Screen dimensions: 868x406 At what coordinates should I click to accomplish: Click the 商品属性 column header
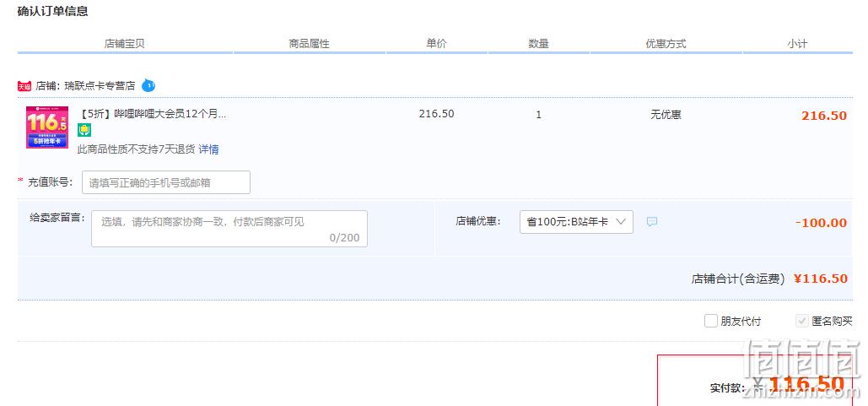point(309,44)
